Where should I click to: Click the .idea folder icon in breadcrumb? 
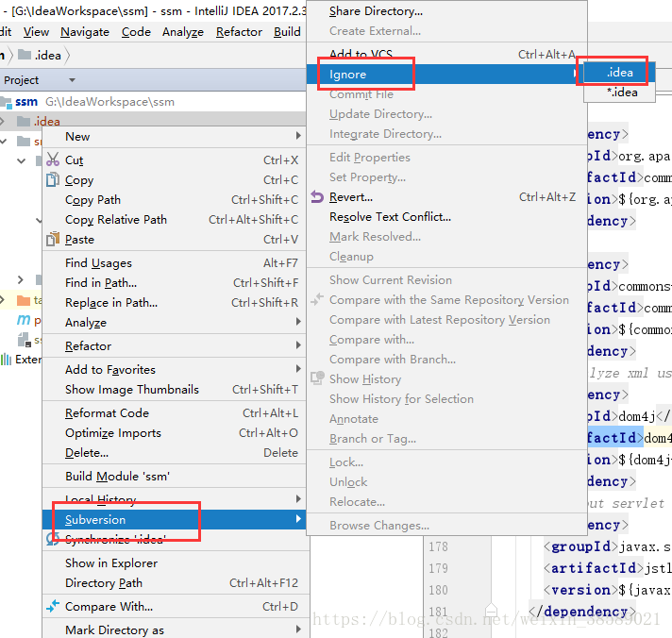click(25, 55)
